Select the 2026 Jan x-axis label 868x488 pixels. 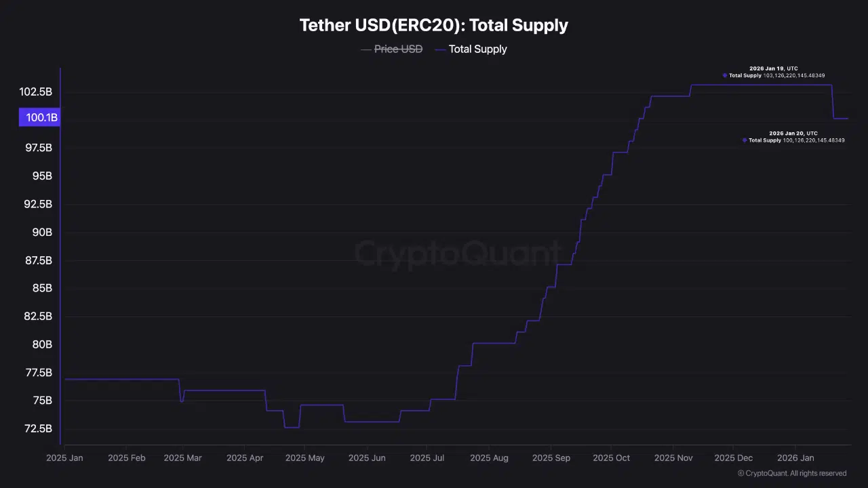click(795, 458)
